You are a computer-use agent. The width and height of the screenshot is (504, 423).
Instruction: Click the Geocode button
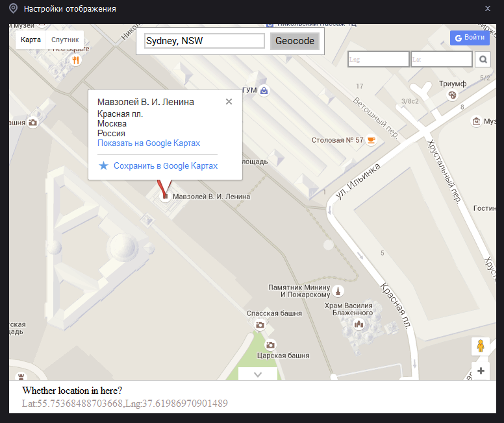[295, 41]
